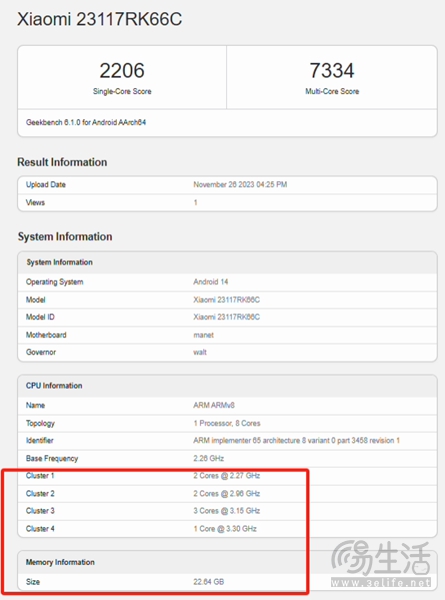This screenshot has height=600, width=445.
Task: Select the 22.64 GB memory size value
Action: (209, 582)
